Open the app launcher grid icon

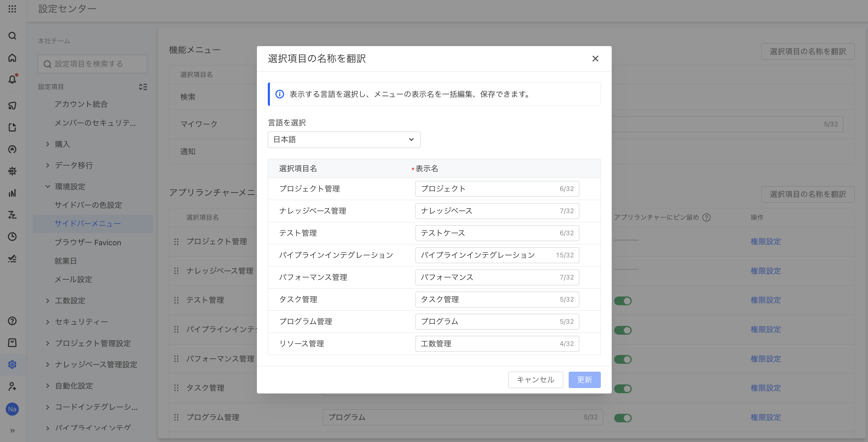point(12,9)
